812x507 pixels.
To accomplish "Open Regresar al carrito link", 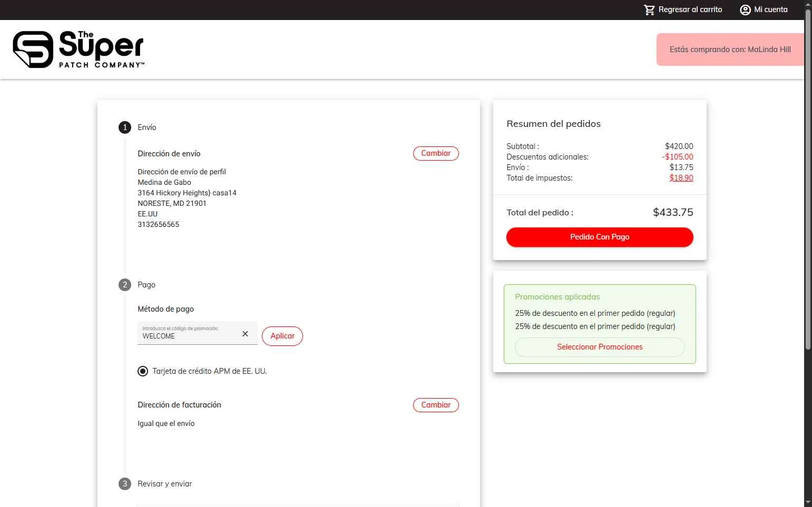I will [690, 9].
